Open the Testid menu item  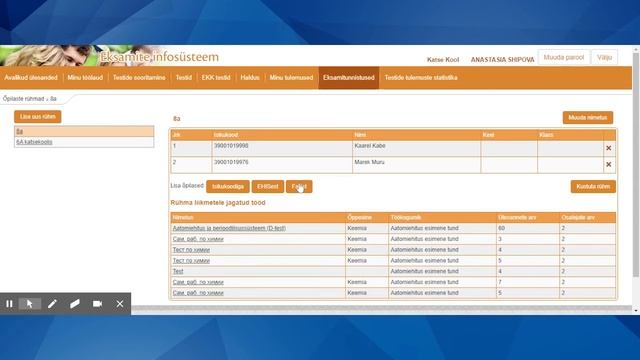tap(184, 78)
